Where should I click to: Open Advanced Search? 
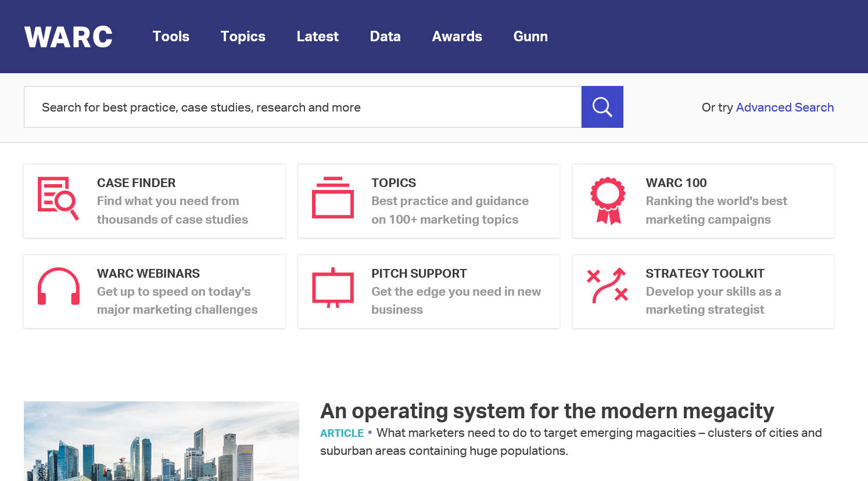(785, 107)
